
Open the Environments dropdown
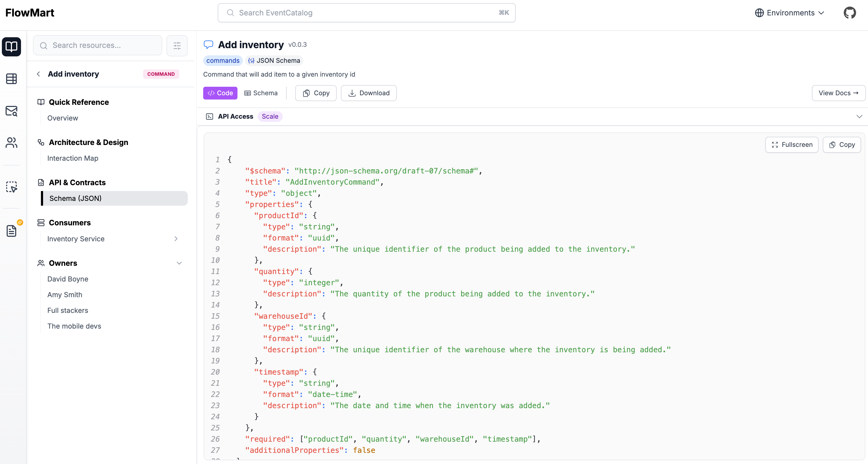tap(790, 13)
